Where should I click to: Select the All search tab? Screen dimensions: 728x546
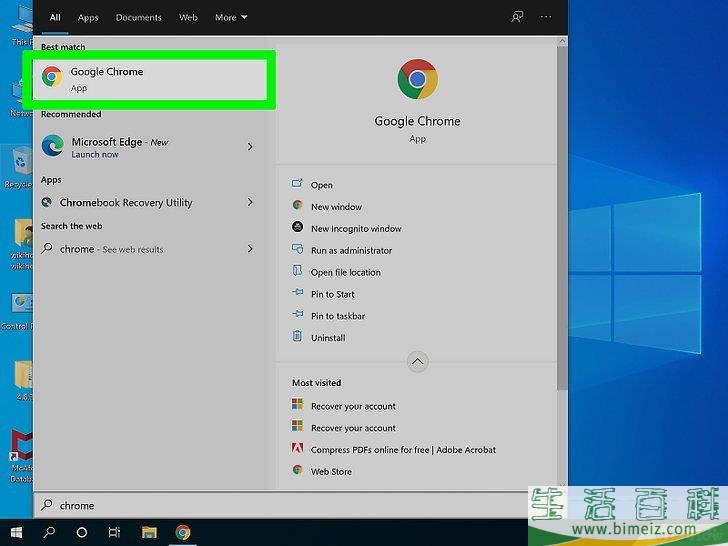pos(55,17)
